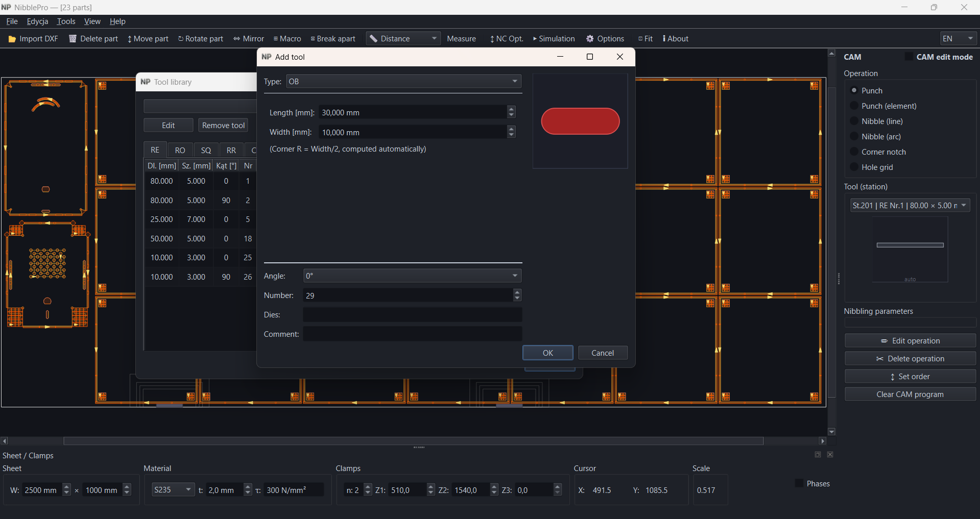Viewport: 980px width, 519px height.
Task: Open the File menu
Action: (x=12, y=21)
